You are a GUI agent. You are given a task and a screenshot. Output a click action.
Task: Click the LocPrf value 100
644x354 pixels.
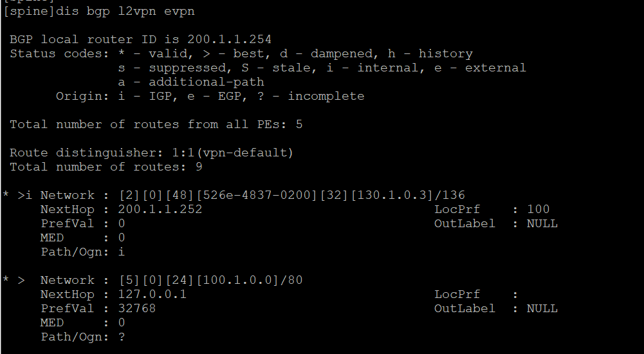coord(538,209)
